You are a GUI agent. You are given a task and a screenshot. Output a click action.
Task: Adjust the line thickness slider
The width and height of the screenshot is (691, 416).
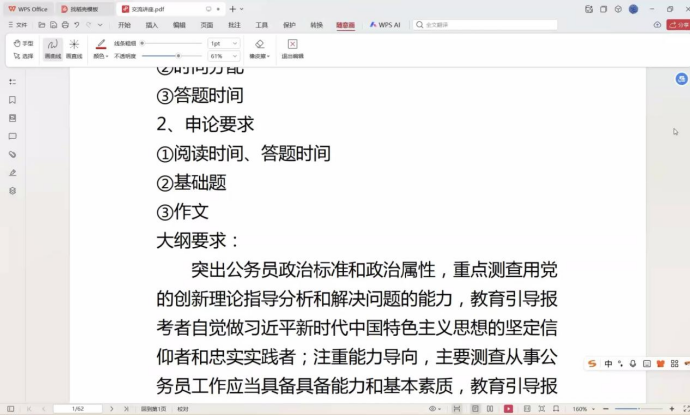(x=172, y=43)
